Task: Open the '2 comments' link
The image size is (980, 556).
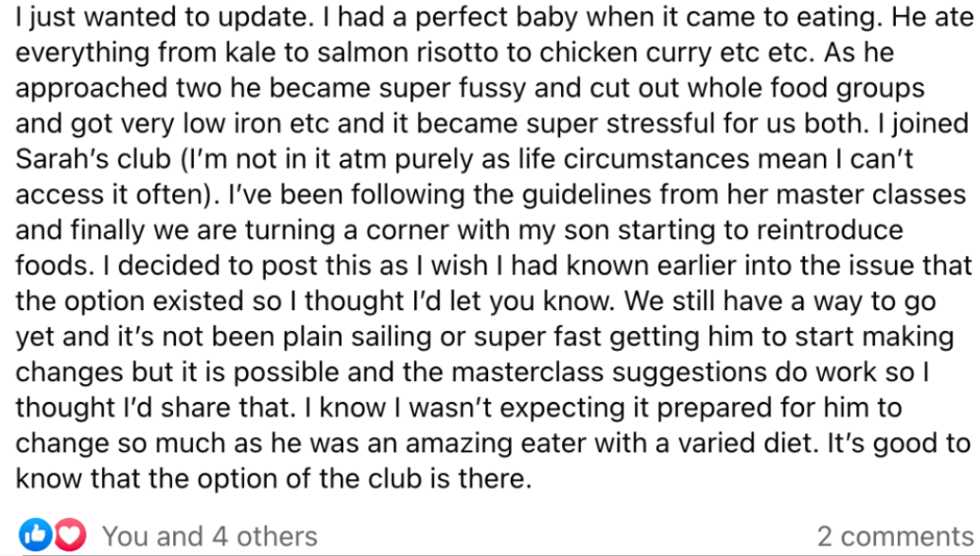Action: [895, 536]
